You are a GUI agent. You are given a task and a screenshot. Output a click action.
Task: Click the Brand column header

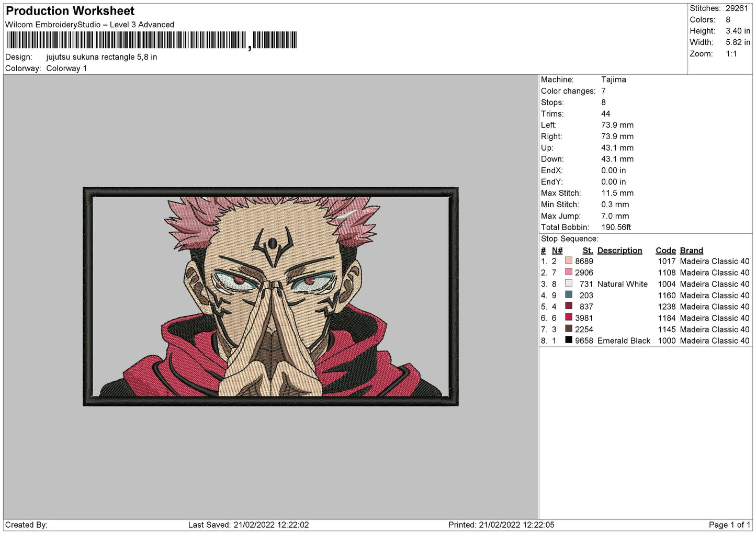pyautogui.click(x=691, y=251)
